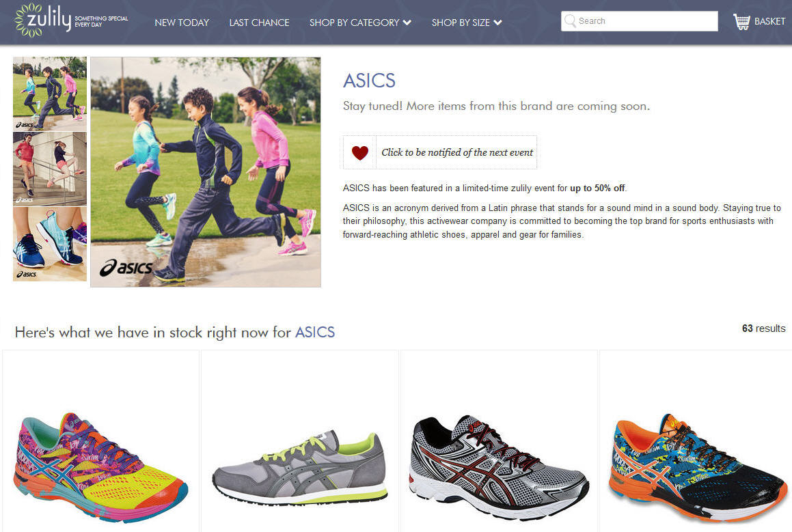This screenshot has width=792, height=532.
Task: Open the Last Chance menu item
Action: click(259, 23)
